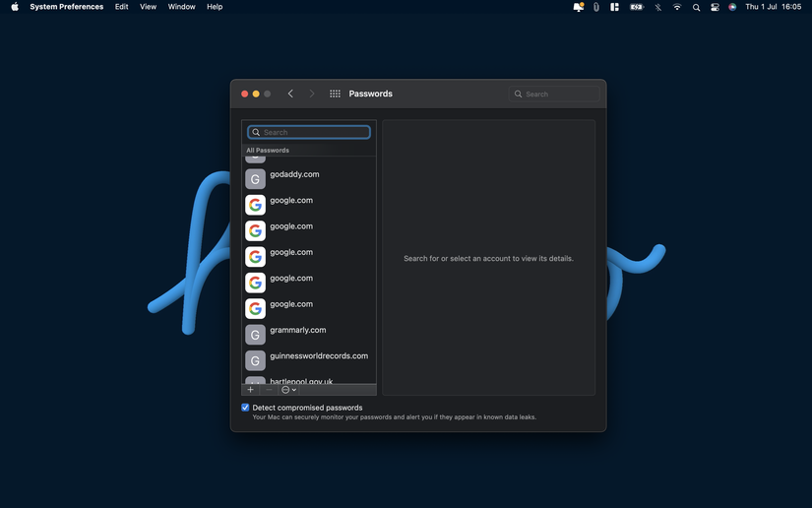This screenshot has height=508, width=812.
Task: Select the guinnessworldrecords.com entry
Action: pos(309,360)
